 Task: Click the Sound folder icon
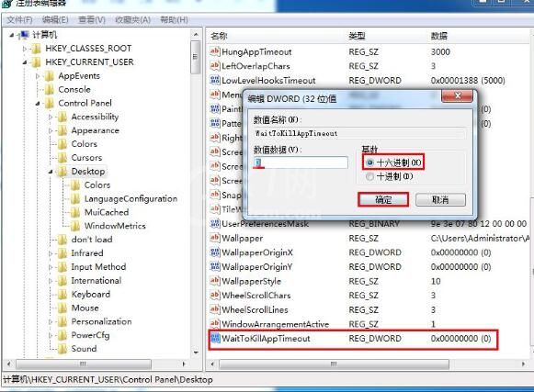62,349
